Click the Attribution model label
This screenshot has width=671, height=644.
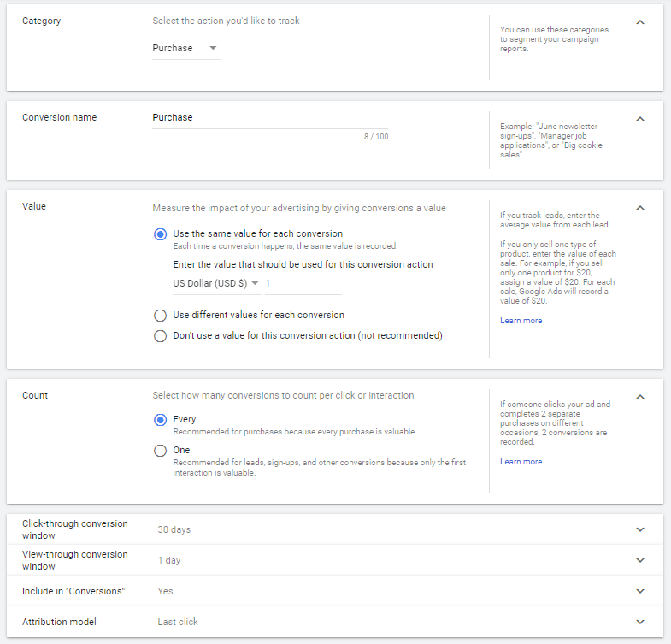(x=59, y=622)
